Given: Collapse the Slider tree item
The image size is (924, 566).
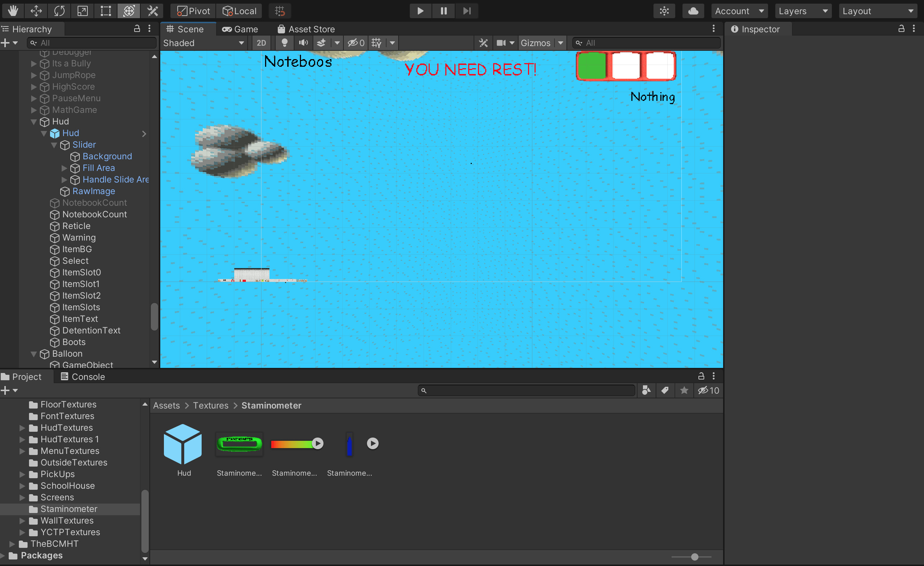Looking at the screenshot, I should click(x=54, y=145).
